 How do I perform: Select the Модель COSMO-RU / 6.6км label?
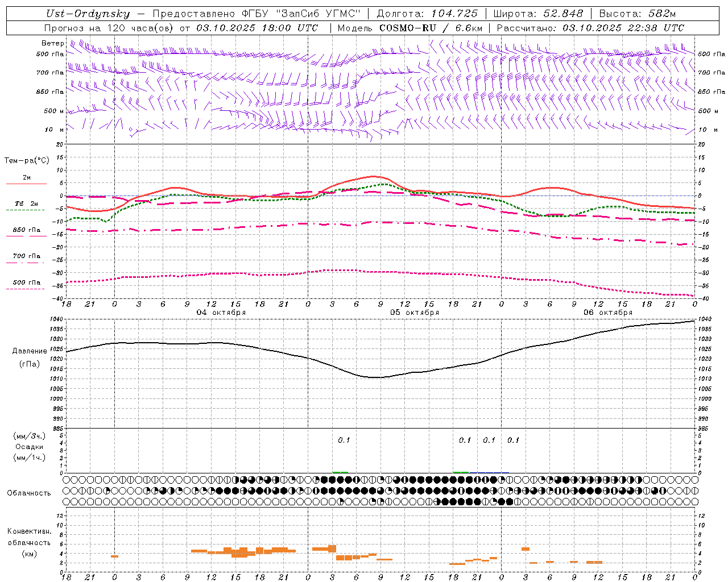(x=410, y=28)
